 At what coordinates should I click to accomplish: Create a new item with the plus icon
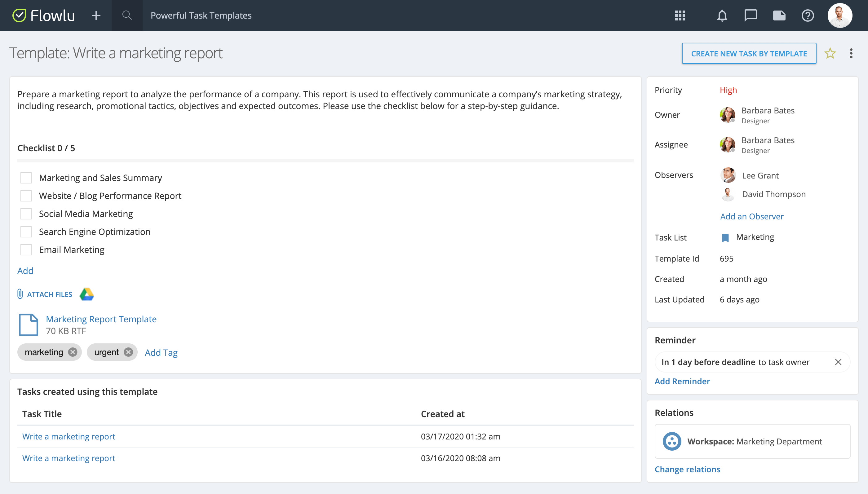[x=96, y=15]
